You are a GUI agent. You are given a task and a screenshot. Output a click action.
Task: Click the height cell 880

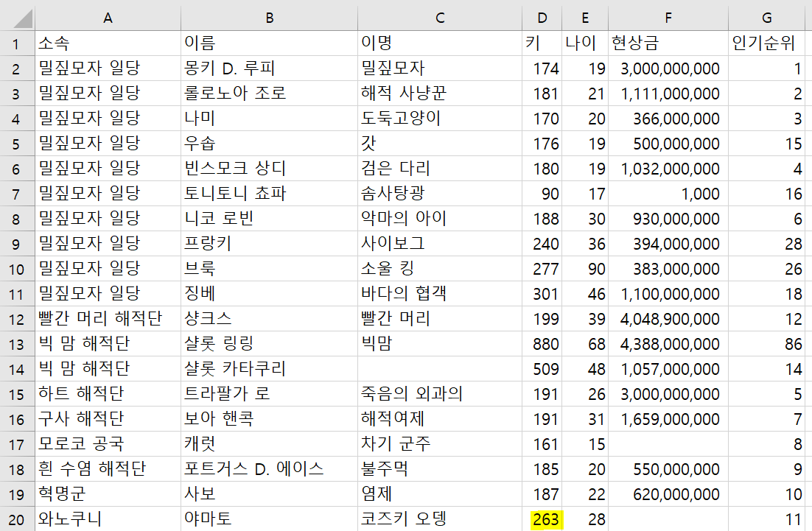tap(542, 344)
